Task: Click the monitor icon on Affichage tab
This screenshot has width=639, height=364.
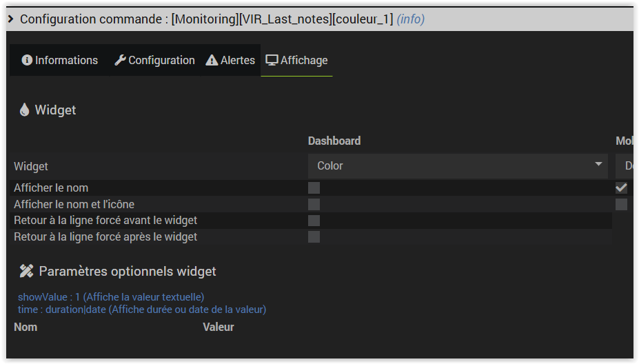Action: [272, 61]
